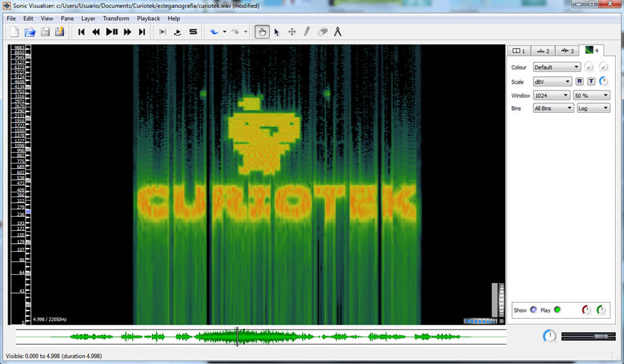Image resolution: width=624 pixels, height=364 pixels.
Task: Click the CURIOTEK text in the spectrogram
Action: [x=278, y=203]
